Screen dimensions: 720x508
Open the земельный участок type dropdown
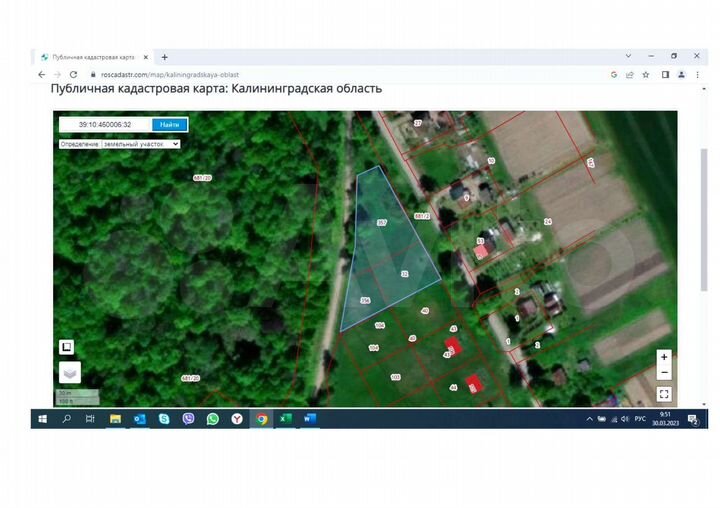point(119,144)
